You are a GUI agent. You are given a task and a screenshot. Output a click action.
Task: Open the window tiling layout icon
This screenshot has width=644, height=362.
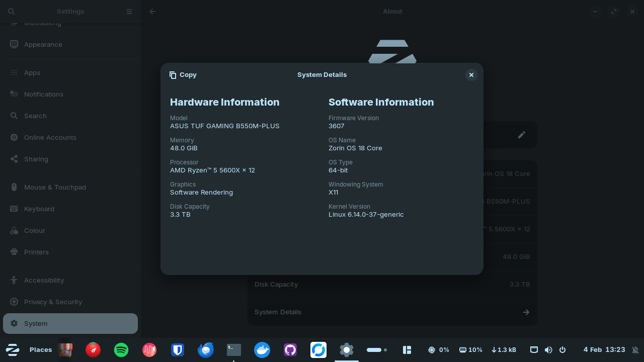(x=407, y=350)
